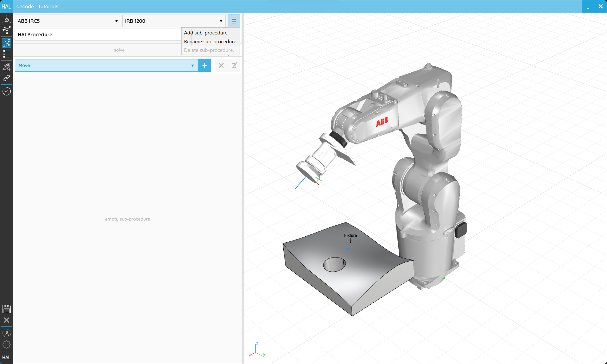Open the IRB 1200 robot dropdown
This screenshot has height=364, width=607.
point(174,21)
